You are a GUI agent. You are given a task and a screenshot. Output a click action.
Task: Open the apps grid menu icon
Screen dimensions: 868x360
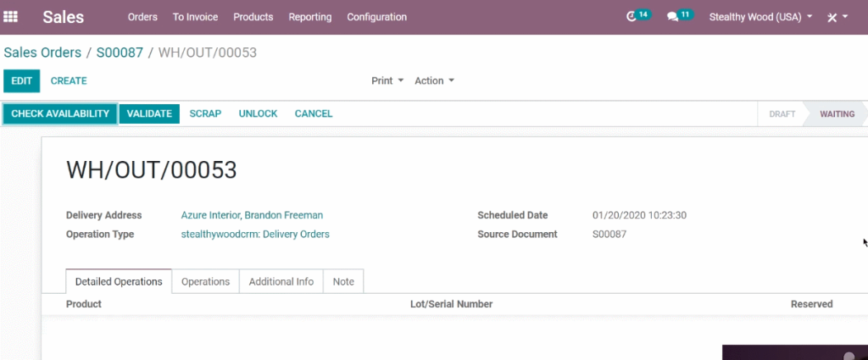coord(10,17)
